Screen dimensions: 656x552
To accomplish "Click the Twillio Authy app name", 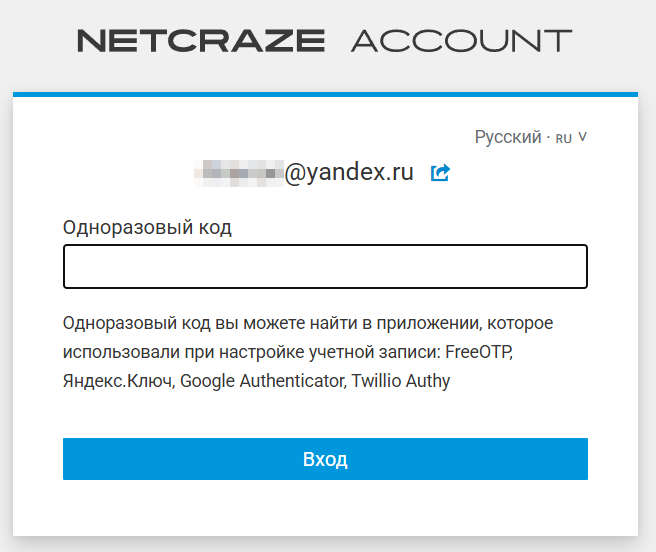I will [x=401, y=381].
